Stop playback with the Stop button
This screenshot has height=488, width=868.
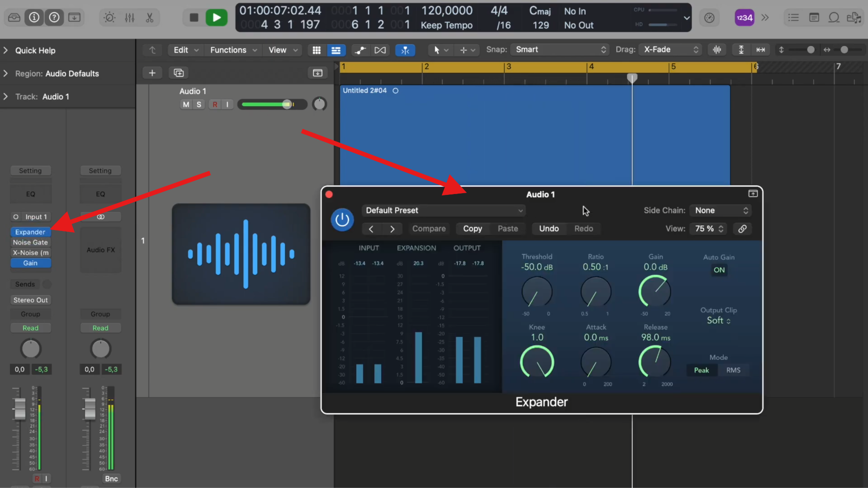(x=194, y=17)
